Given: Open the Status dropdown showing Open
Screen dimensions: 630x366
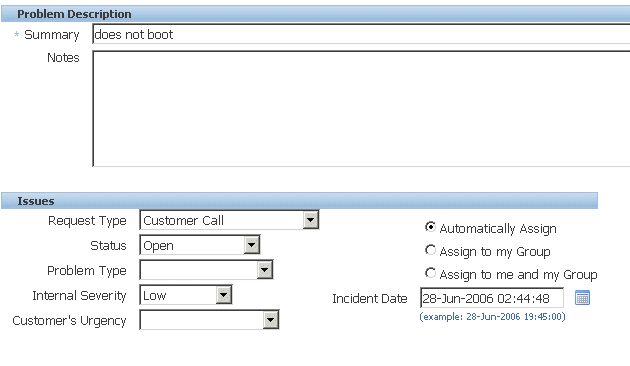Looking at the screenshot, I should tap(200, 245).
